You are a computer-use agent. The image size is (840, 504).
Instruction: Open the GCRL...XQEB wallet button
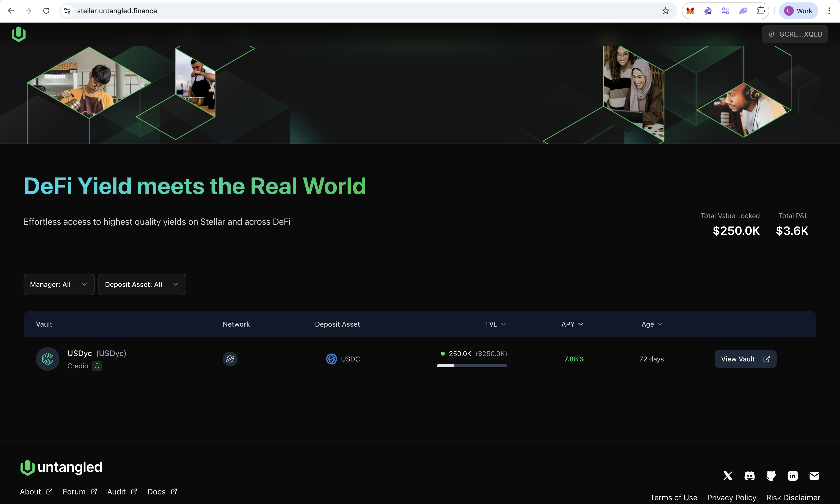(795, 34)
